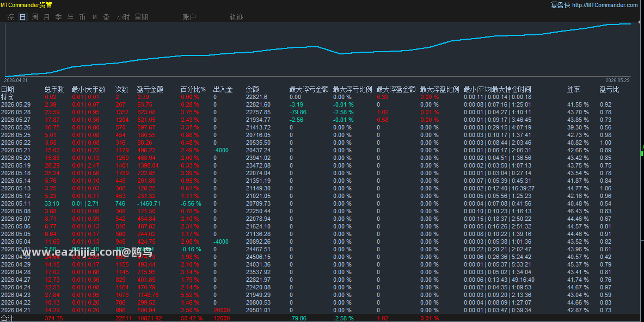Image resolution: width=644 pixels, height=322 pixels.
Task: Click the -6.56 % percentage cell
Action: [x=191, y=203]
